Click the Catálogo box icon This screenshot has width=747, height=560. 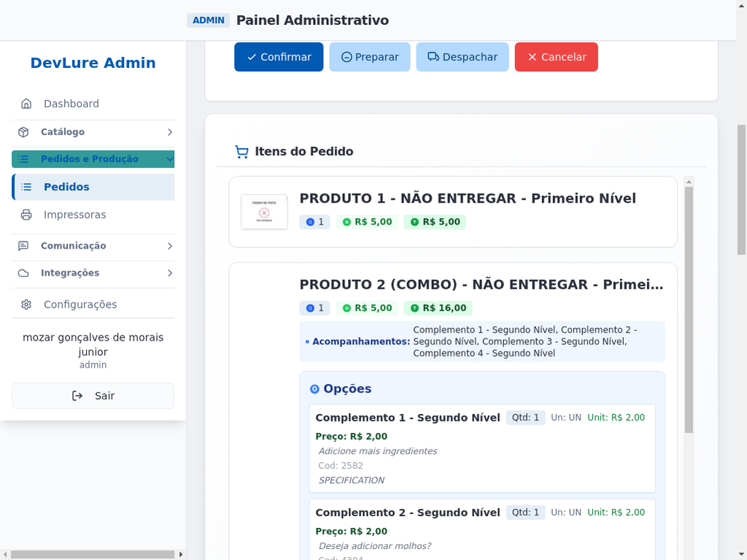tap(23, 132)
